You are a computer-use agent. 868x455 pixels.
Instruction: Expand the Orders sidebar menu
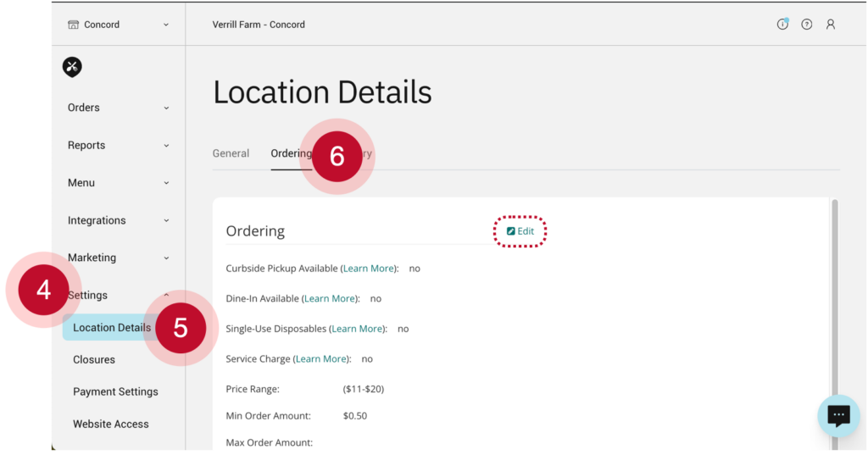tap(118, 108)
